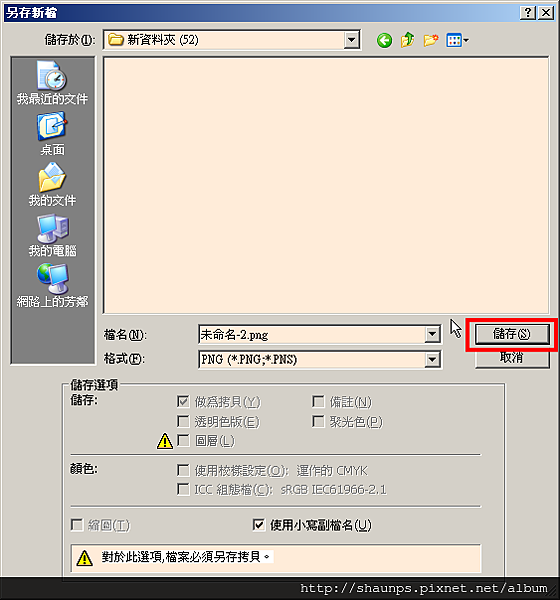Viewport: 560px width, 600px height.
Task: Click the green Back navigation arrow icon
Action: coord(384,40)
